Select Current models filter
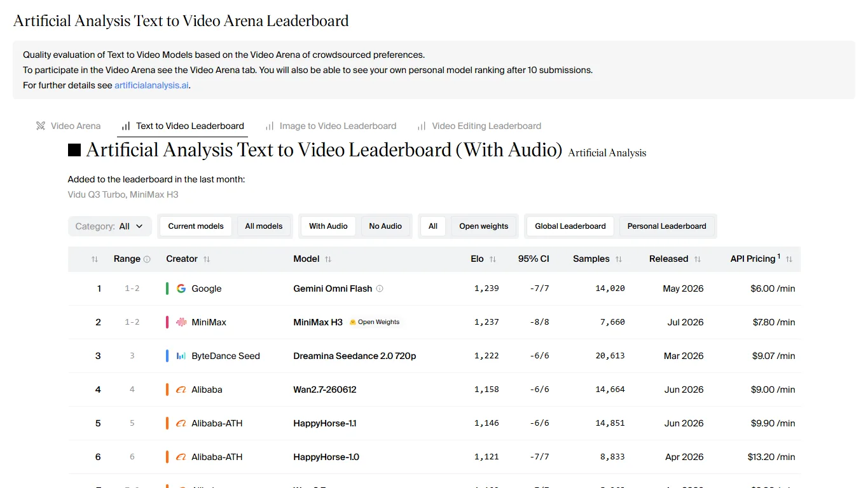 196,226
